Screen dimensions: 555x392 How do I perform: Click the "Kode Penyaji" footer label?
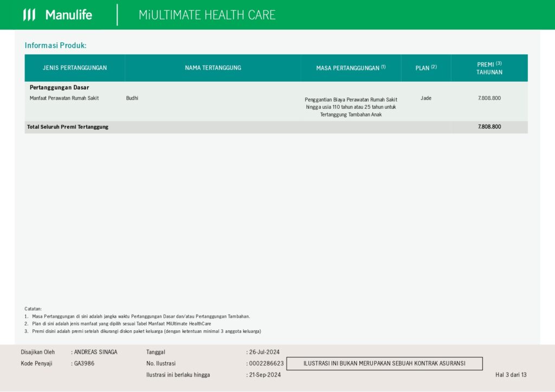[x=36, y=363]
